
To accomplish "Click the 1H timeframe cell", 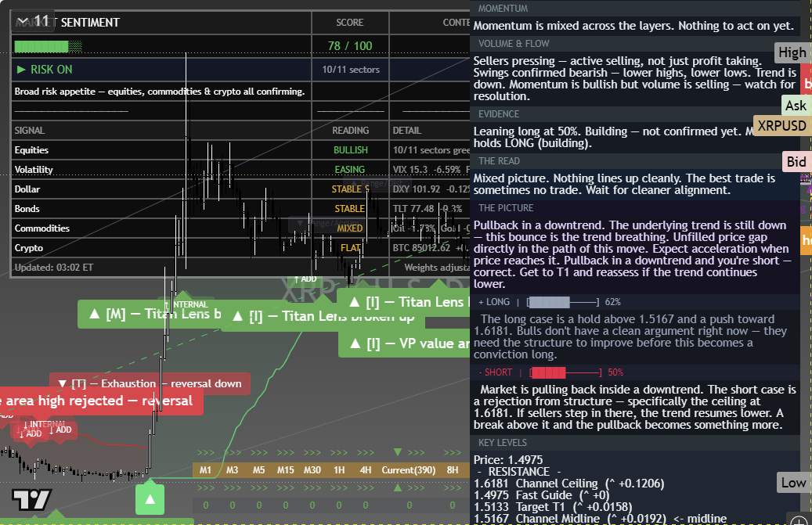I will pyautogui.click(x=339, y=470).
